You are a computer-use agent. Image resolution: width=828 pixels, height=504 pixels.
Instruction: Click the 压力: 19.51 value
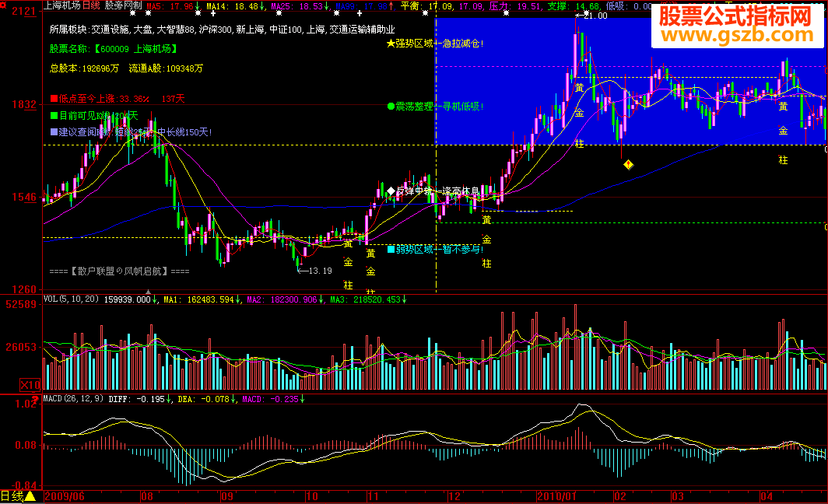coord(515,6)
